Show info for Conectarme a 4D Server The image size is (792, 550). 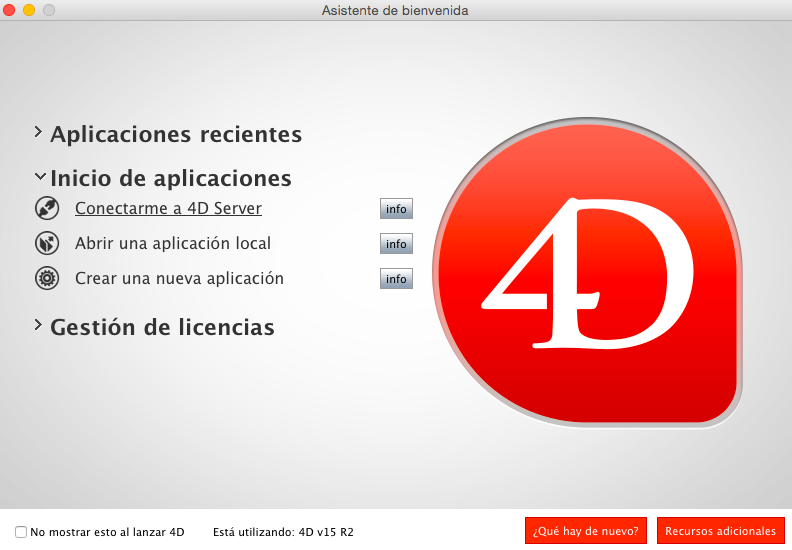point(397,209)
